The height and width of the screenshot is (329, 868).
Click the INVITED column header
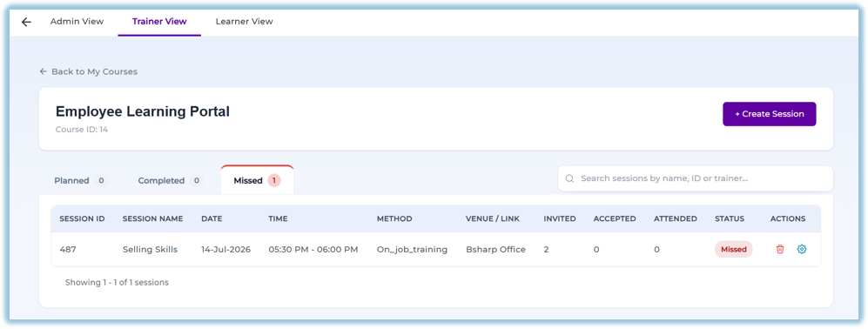[x=560, y=218]
